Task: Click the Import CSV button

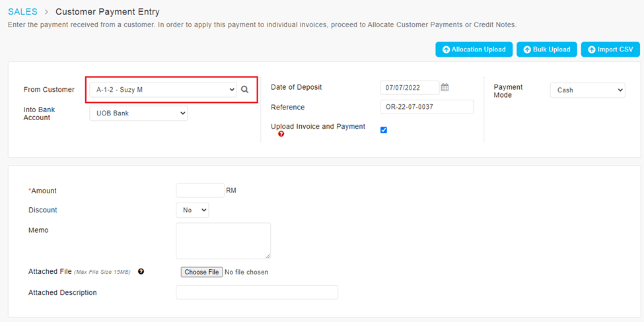Action: [610, 49]
